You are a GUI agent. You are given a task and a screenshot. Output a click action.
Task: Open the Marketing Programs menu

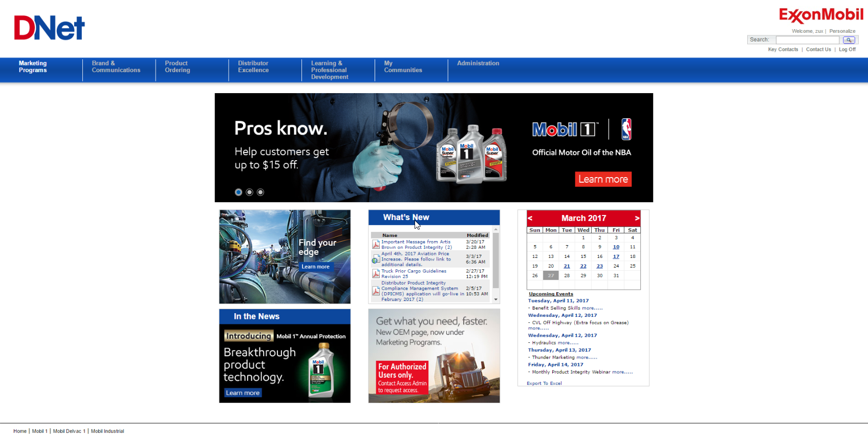[33, 67]
